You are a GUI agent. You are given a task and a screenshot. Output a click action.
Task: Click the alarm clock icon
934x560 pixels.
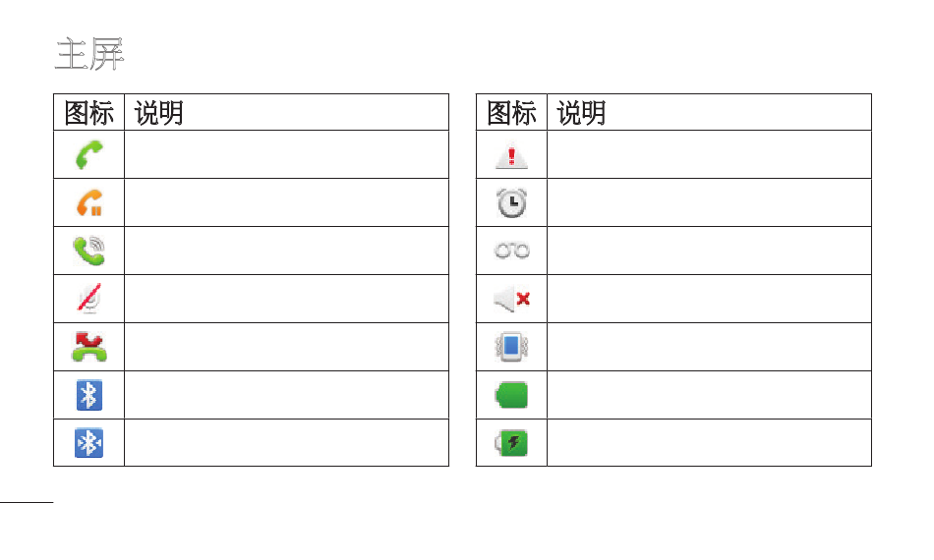511,203
